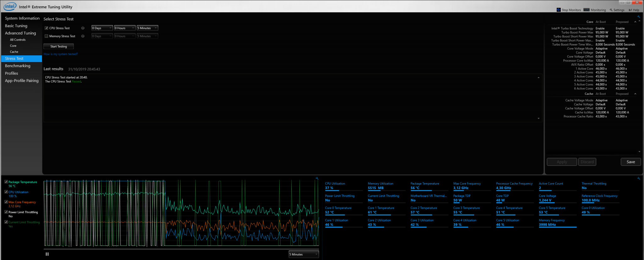Click Max Core Frequency 3,12 GHz monitor tile
Viewport: 644px width, 260px height.
[472, 186]
